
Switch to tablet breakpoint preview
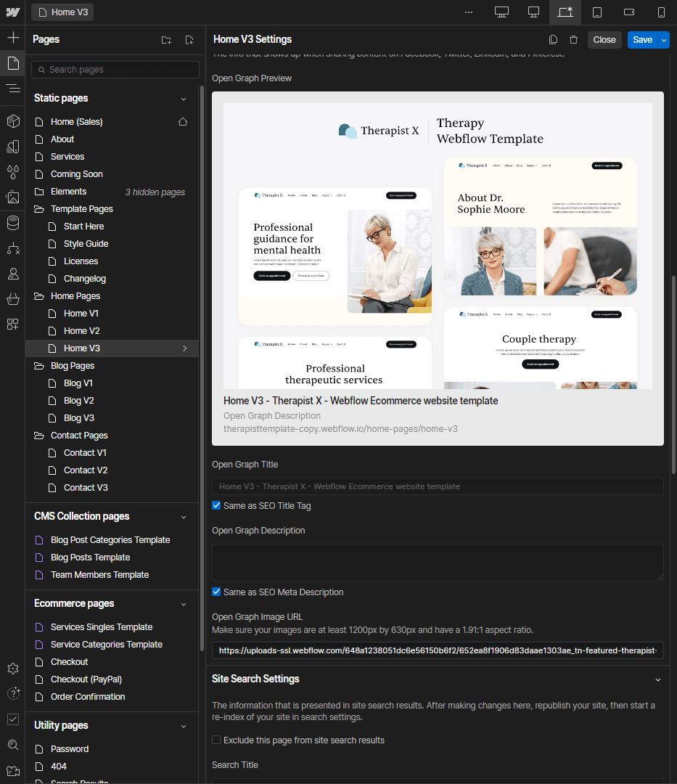(x=597, y=12)
